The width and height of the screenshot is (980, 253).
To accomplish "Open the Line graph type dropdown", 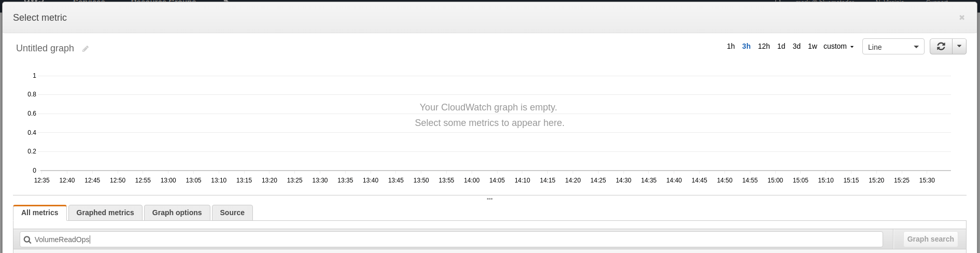I will (893, 47).
